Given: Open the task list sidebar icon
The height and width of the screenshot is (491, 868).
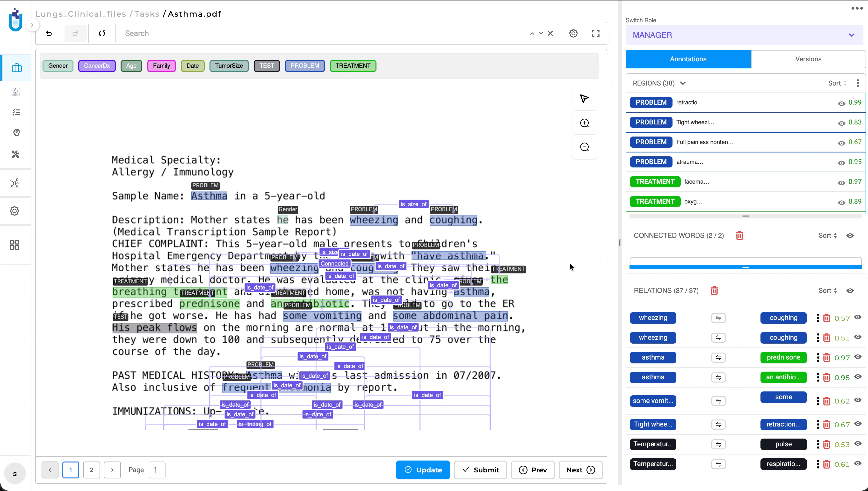Looking at the screenshot, I should (16, 112).
